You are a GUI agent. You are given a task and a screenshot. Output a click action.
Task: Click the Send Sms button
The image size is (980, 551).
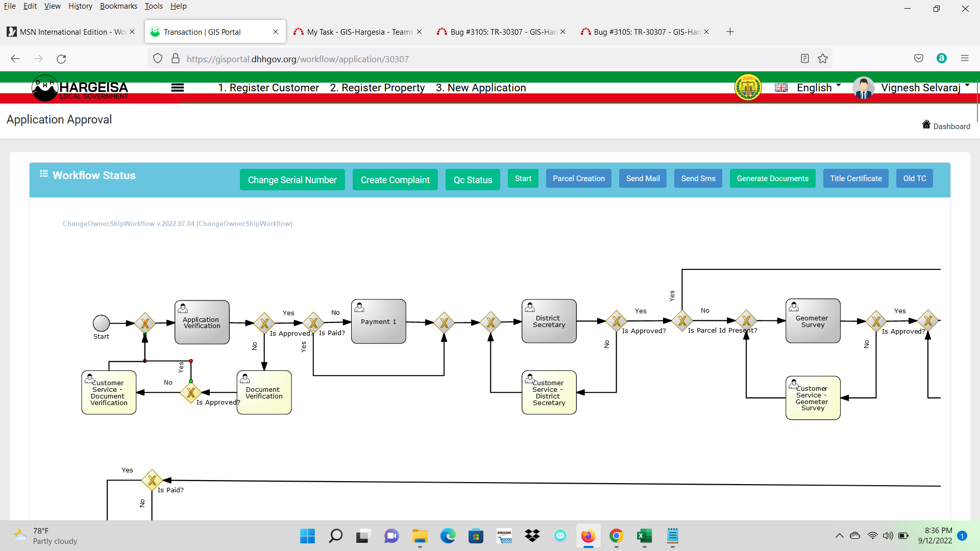pyautogui.click(x=698, y=179)
